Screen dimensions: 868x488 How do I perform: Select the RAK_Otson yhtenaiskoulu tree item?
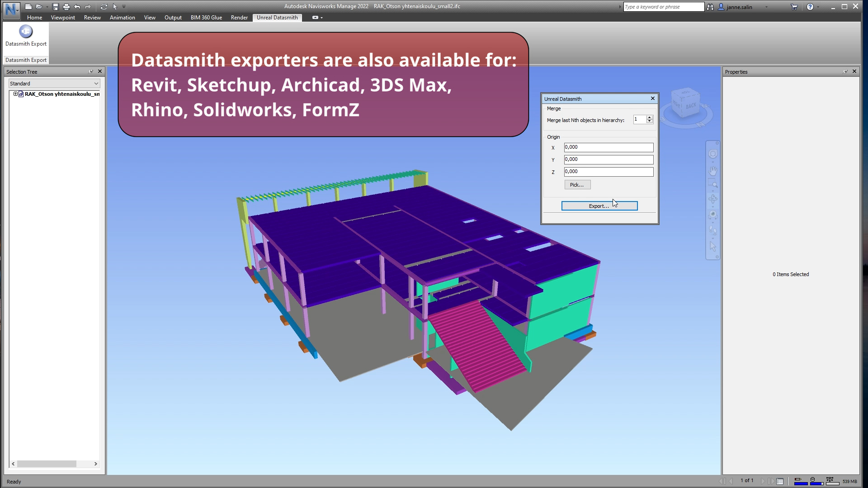coord(62,94)
